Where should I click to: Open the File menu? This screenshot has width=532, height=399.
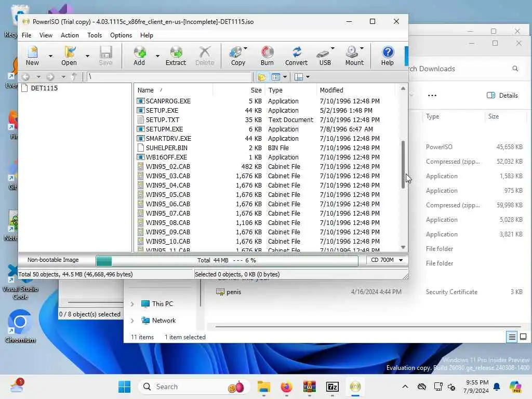pyautogui.click(x=26, y=35)
